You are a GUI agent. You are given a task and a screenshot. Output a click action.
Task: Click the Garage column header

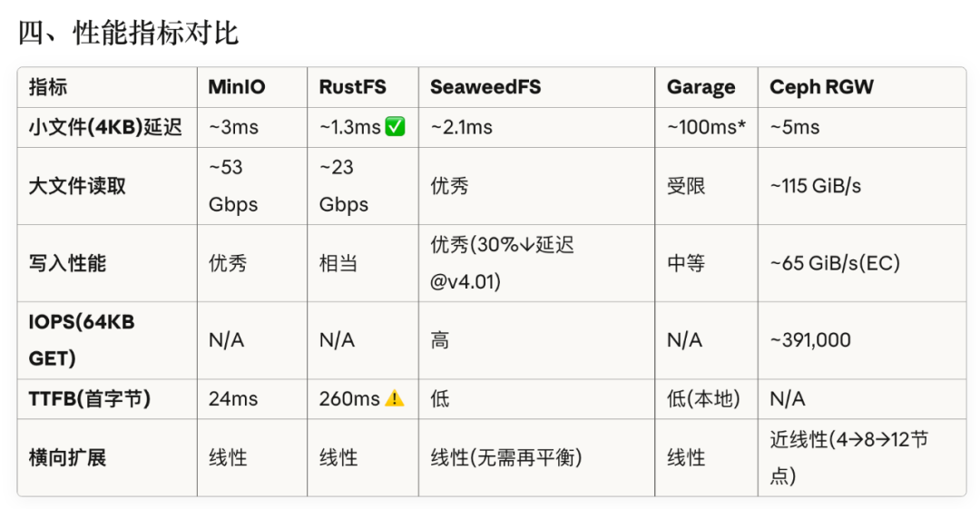(701, 87)
